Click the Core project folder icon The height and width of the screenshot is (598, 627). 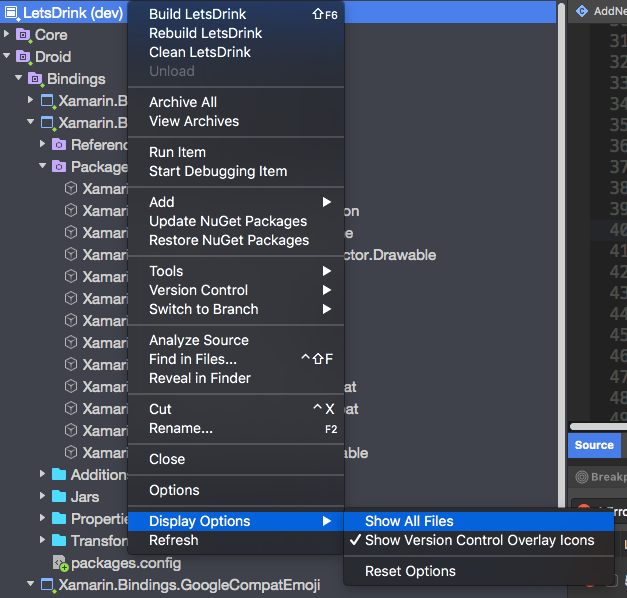coord(24,35)
